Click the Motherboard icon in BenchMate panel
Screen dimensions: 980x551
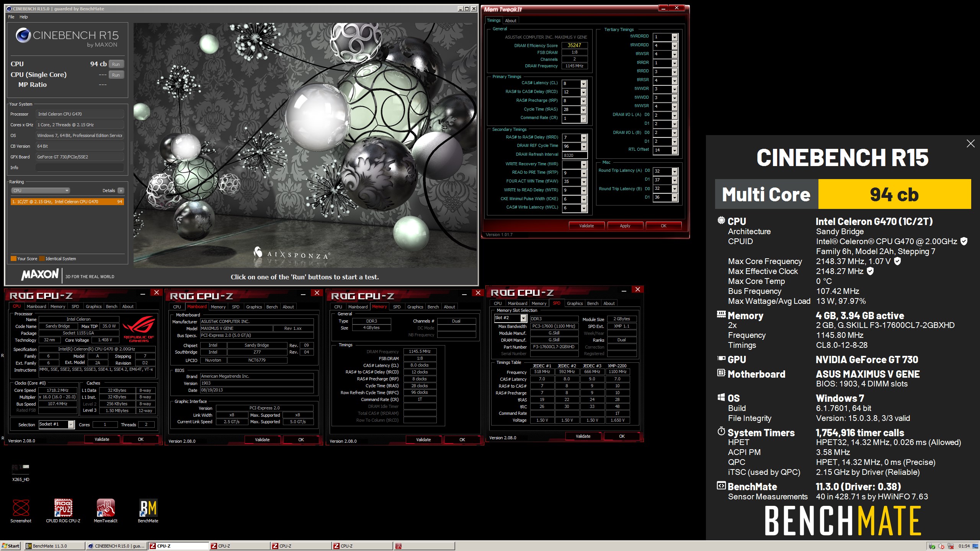click(x=721, y=373)
